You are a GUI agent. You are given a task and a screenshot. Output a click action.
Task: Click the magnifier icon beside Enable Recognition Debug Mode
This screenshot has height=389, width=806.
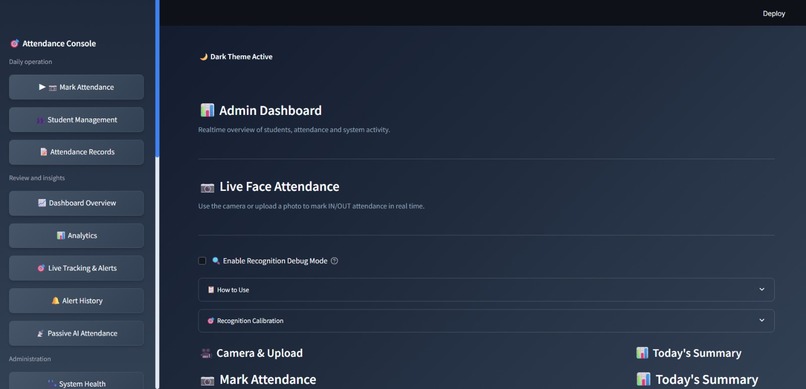click(216, 261)
